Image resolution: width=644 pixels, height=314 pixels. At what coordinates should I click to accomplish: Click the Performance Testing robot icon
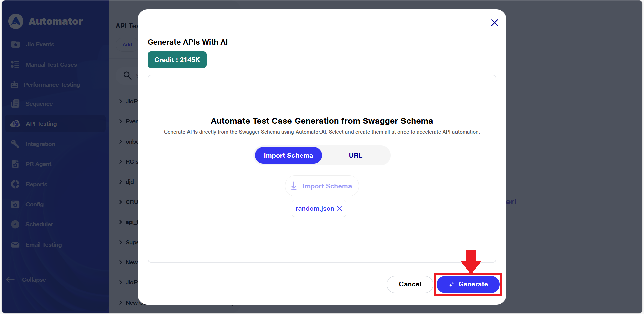[14, 85]
